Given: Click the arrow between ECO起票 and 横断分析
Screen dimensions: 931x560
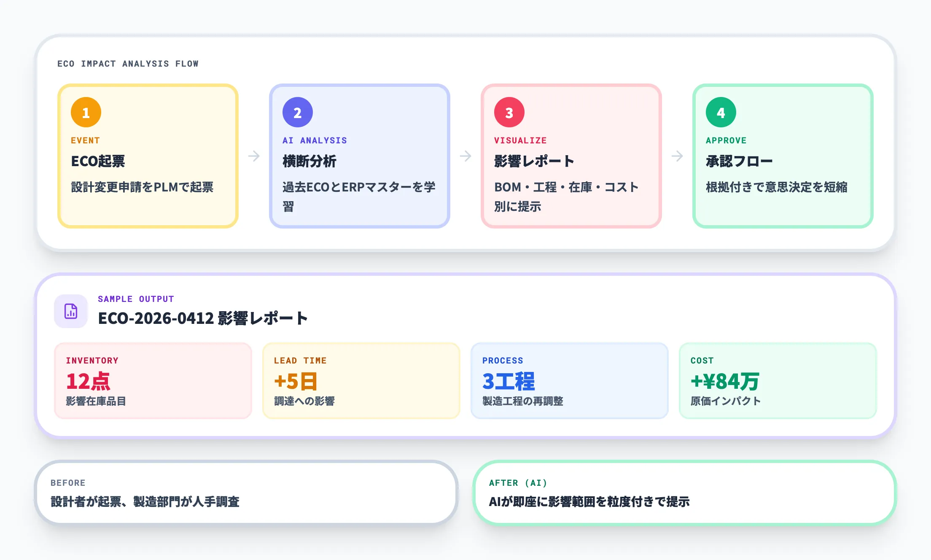Looking at the screenshot, I should click(x=254, y=156).
